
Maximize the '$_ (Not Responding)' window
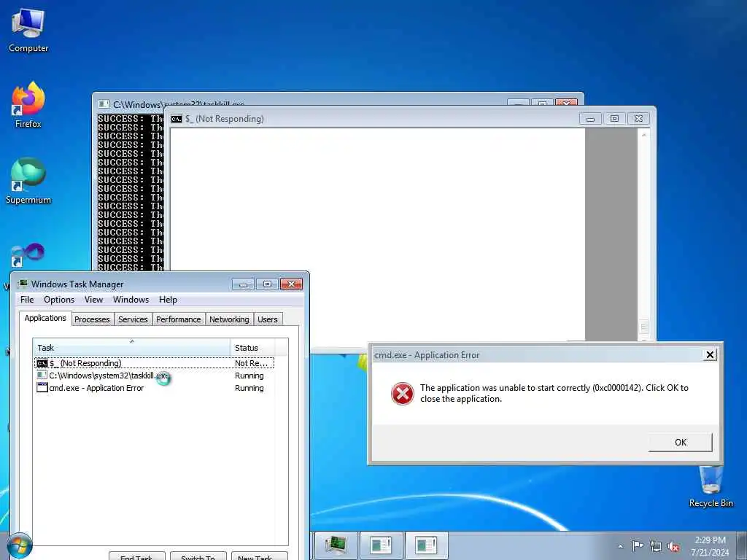[x=614, y=119]
